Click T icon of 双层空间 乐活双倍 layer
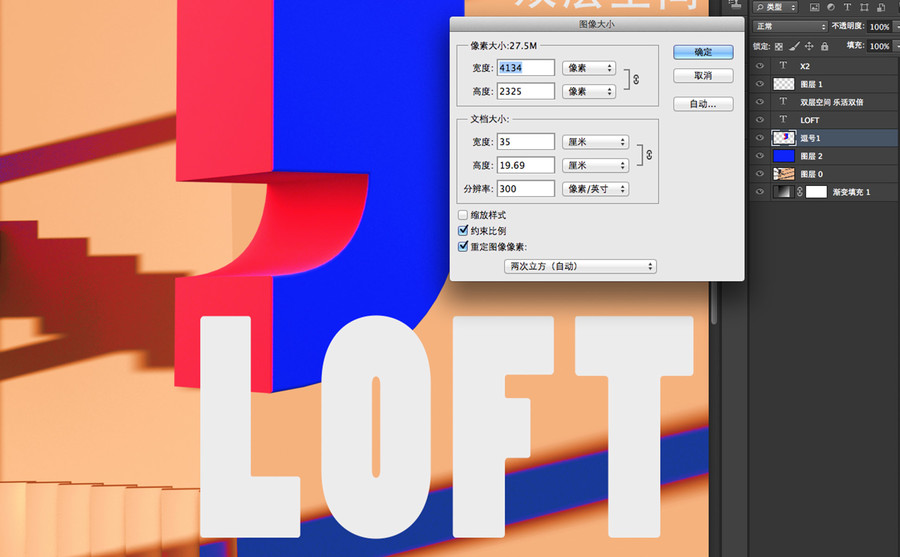Screen dimensions: 900x557 [783, 102]
